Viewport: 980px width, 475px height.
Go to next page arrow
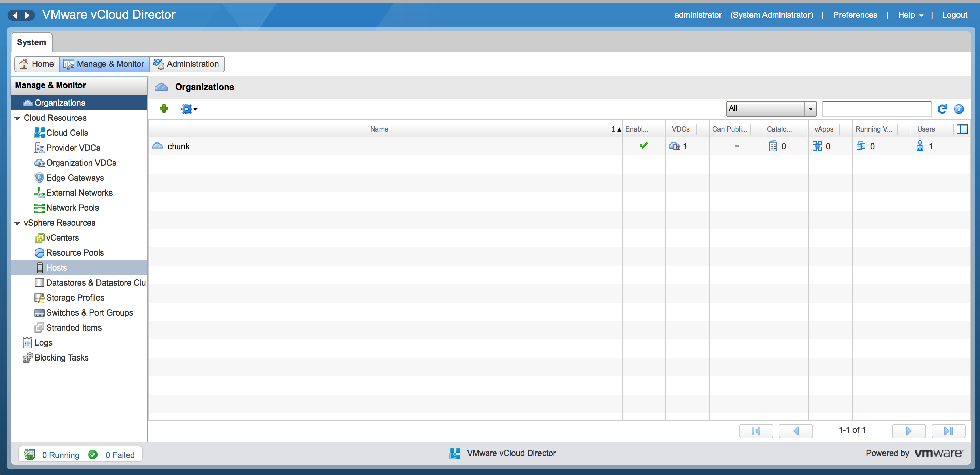point(908,430)
